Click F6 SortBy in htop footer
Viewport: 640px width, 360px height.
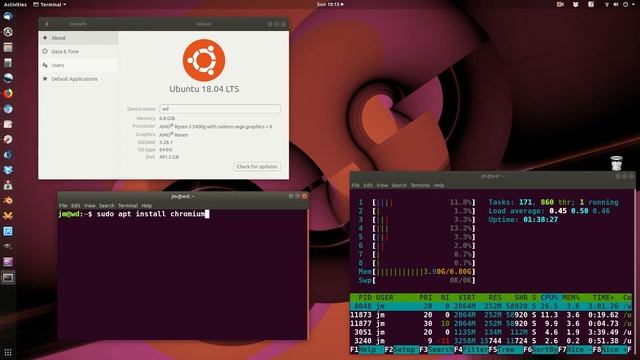click(540, 350)
